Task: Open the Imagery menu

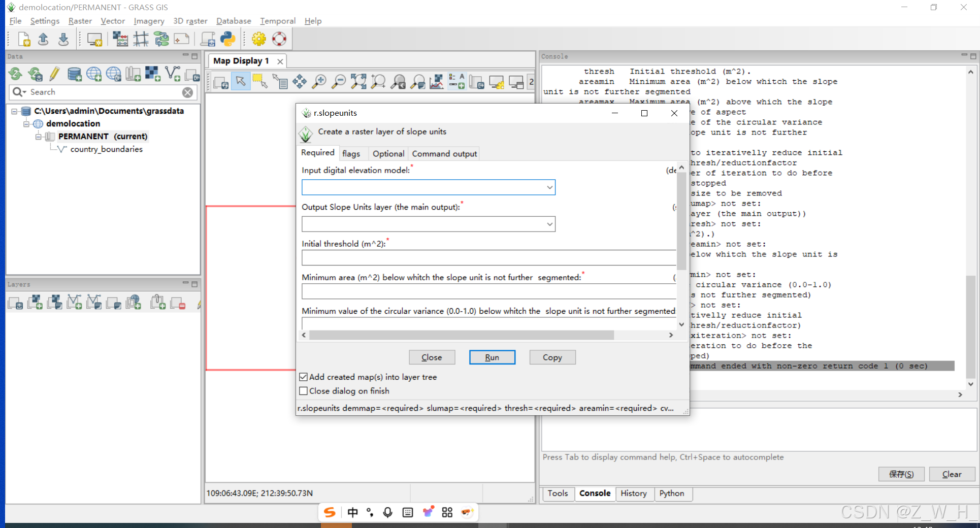Action: pos(149,21)
